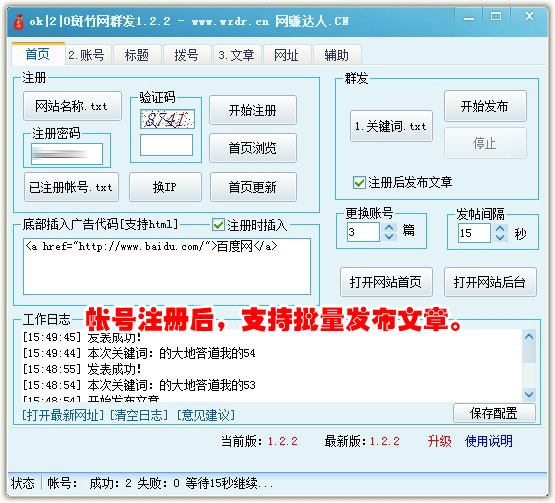Click the work log scroll-down arrow

(529, 394)
